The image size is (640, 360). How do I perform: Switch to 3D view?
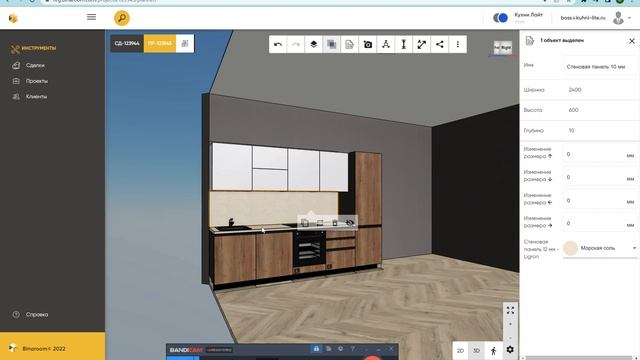[x=476, y=351]
